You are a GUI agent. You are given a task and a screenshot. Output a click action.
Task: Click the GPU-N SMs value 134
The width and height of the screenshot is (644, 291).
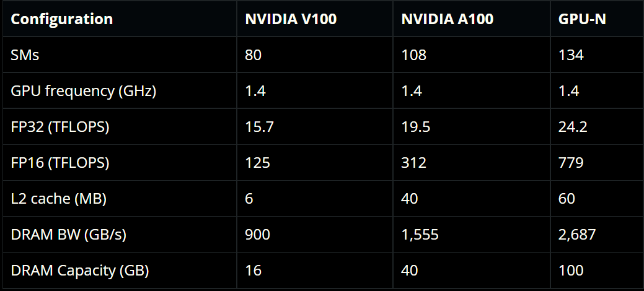(571, 55)
